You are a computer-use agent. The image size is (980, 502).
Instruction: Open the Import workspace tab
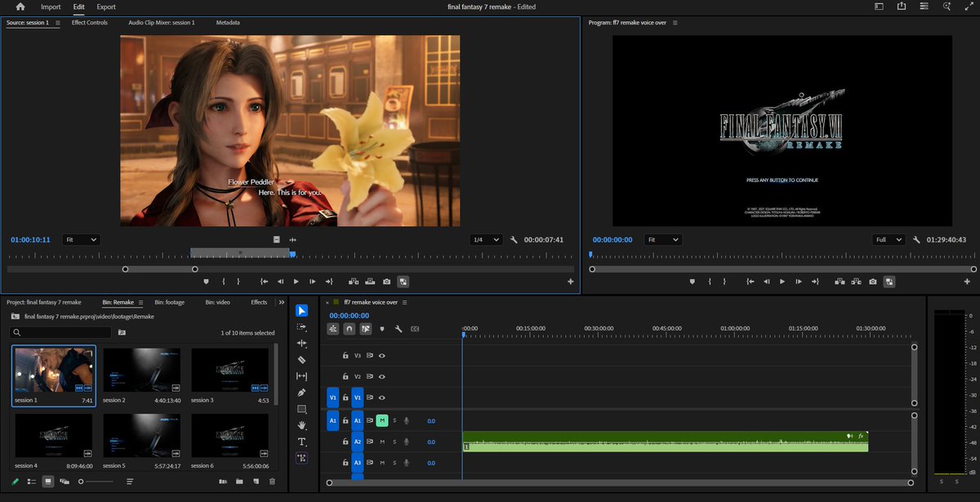(51, 7)
